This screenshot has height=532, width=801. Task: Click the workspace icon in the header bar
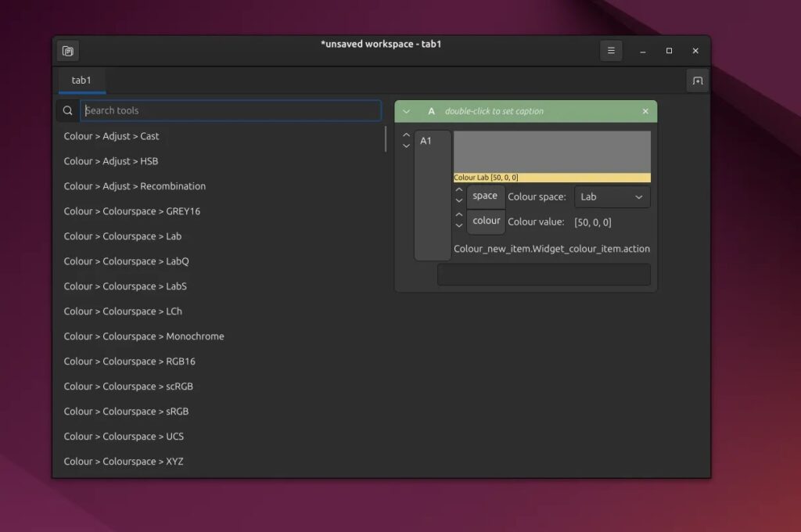click(67, 50)
